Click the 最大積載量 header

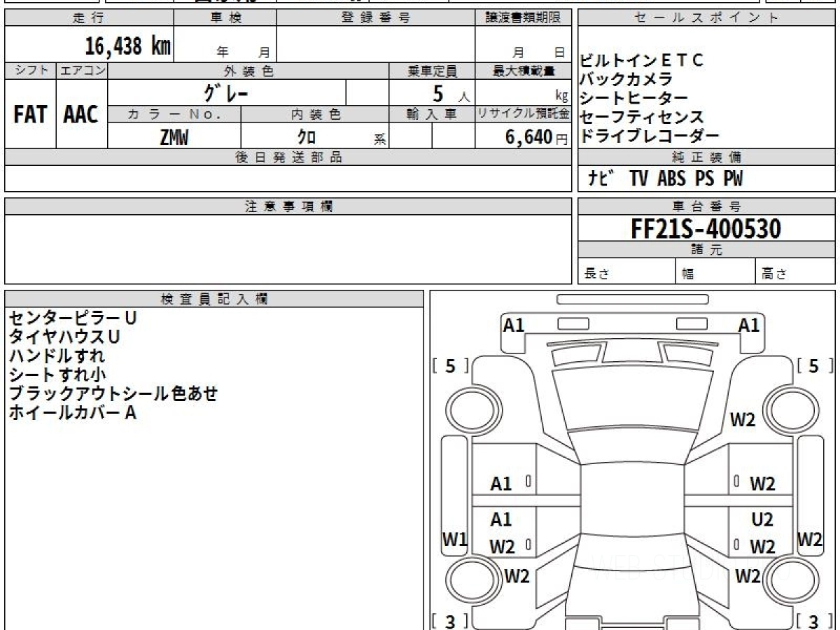[x=524, y=71]
